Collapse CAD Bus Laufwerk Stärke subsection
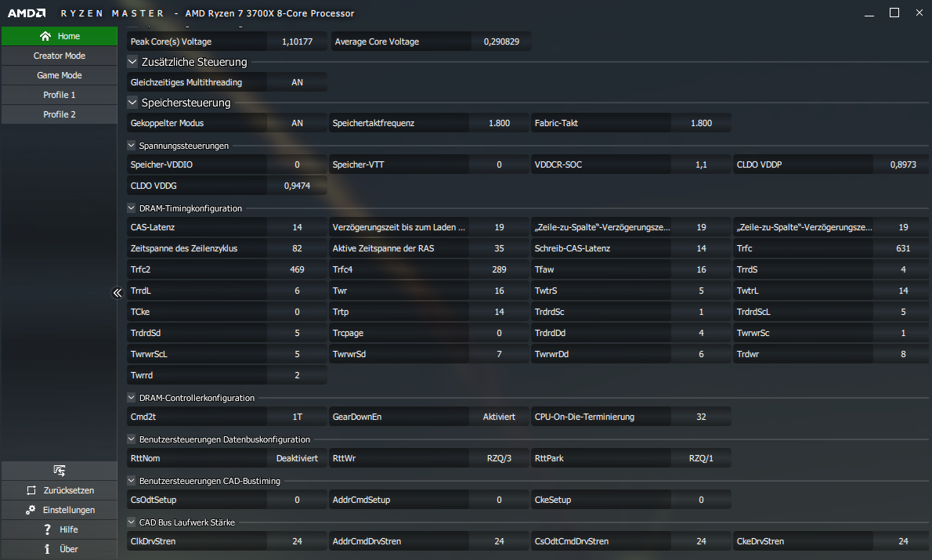932x560 pixels. pyautogui.click(x=132, y=522)
